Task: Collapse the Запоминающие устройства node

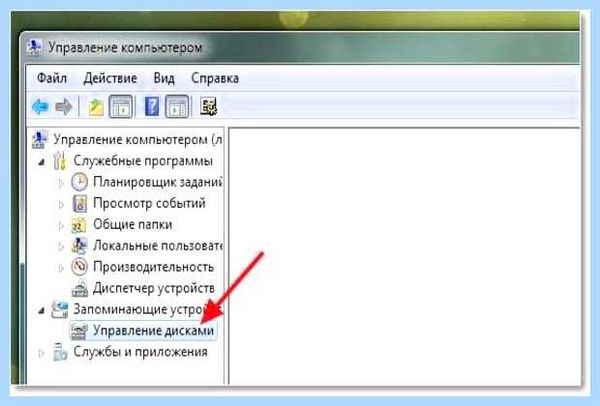Action: click(41, 310)
